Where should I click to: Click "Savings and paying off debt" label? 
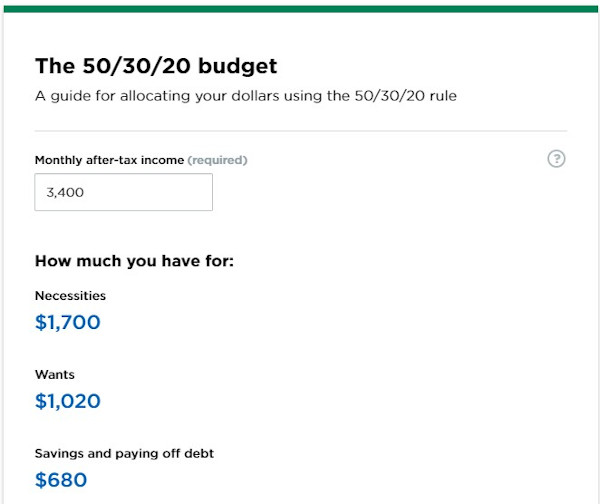[124, 453]
